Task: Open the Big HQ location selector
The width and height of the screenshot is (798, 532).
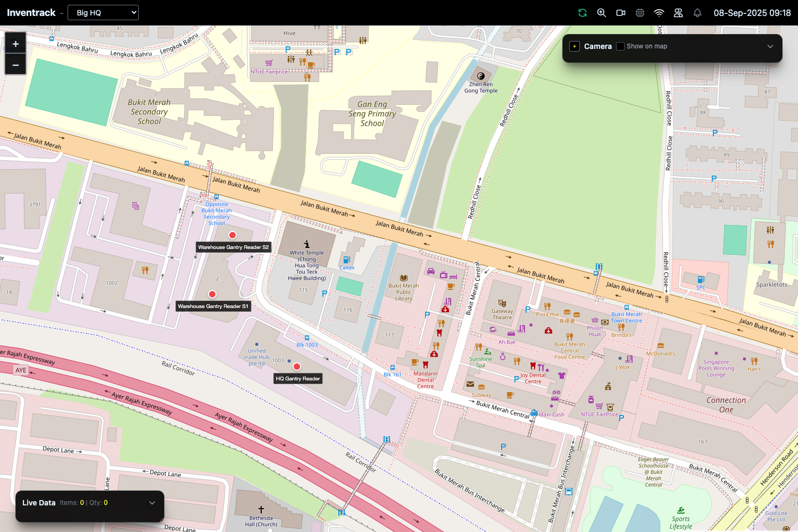Action: tap(103, 12)
